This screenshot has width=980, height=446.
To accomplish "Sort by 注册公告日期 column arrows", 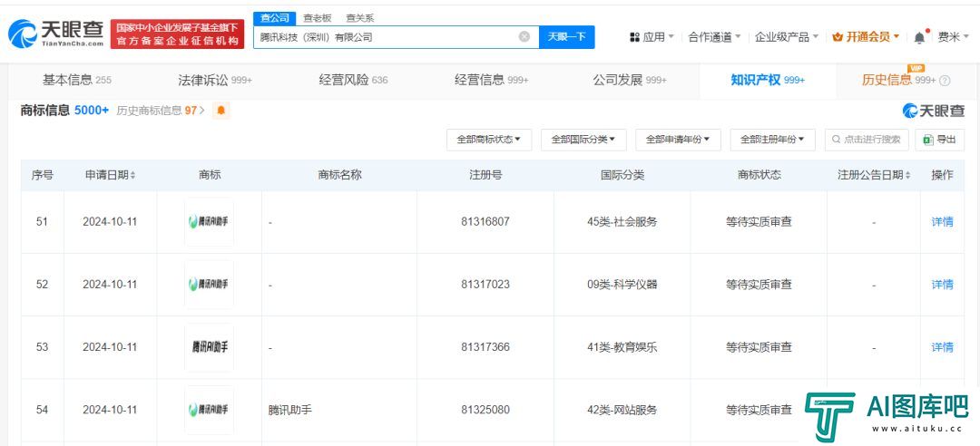I will [907, 176].
